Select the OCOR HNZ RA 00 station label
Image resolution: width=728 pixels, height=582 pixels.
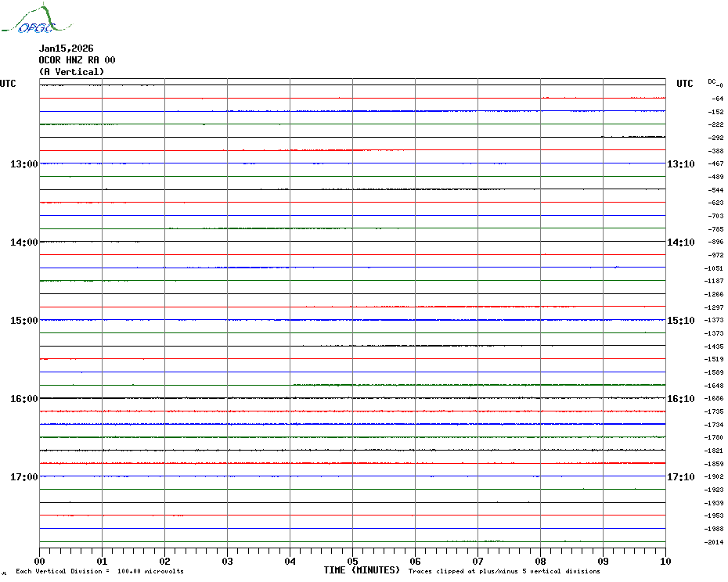tap(77, 60)
